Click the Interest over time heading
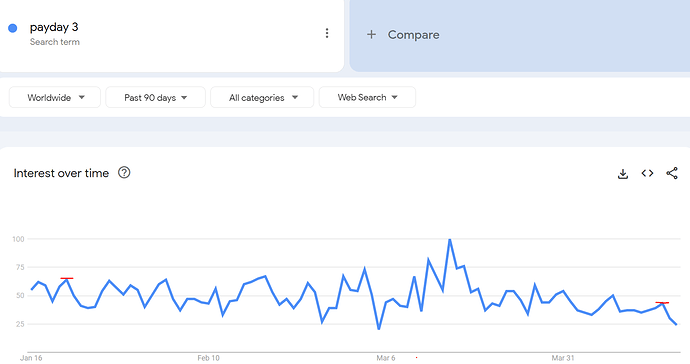Screen dimensions: 690x364 61,173
